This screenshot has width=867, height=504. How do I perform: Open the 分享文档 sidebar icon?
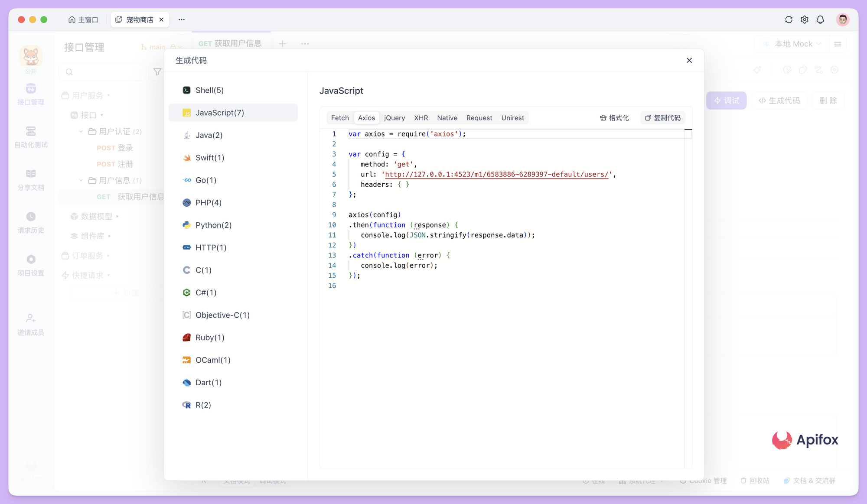pos(30,179)
